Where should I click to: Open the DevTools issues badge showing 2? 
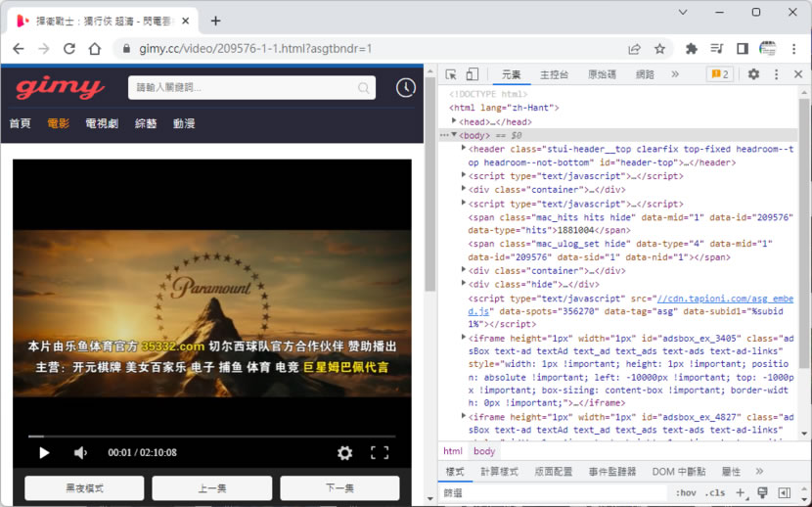tap(720, 74)
